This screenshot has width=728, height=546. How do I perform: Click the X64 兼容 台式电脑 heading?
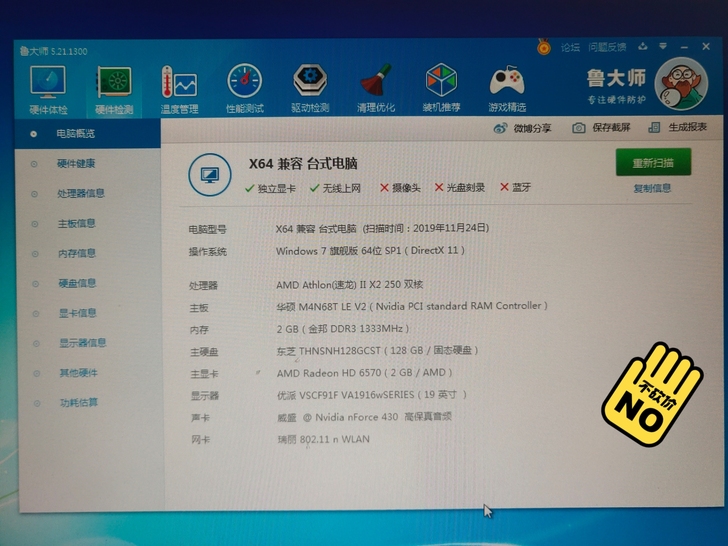[303, 163]
